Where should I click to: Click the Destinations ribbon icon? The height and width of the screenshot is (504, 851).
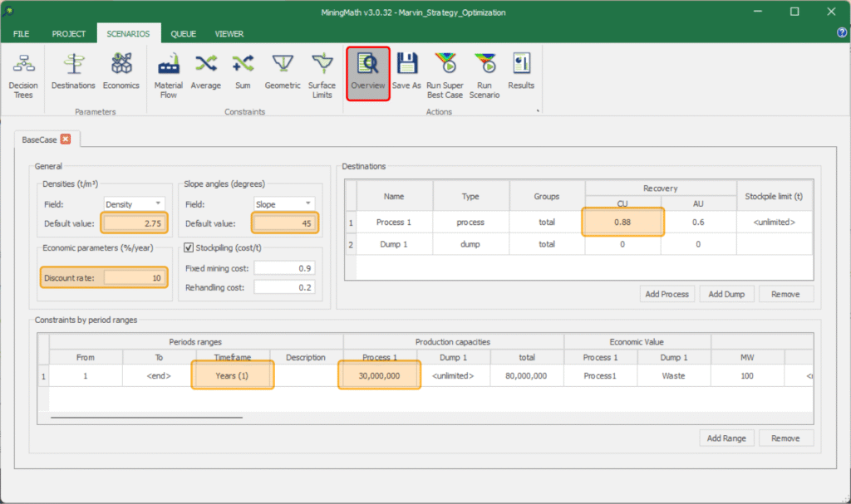tap(73, 73)
